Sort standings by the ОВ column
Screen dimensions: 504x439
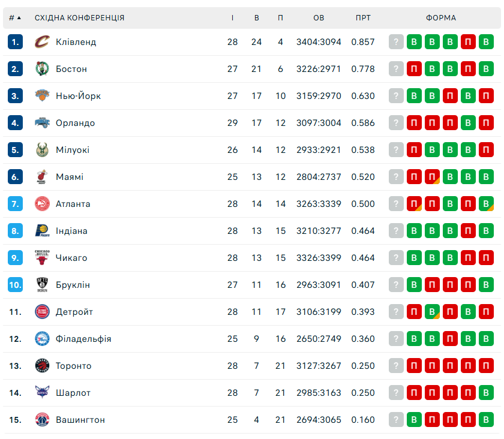(319, 18)
